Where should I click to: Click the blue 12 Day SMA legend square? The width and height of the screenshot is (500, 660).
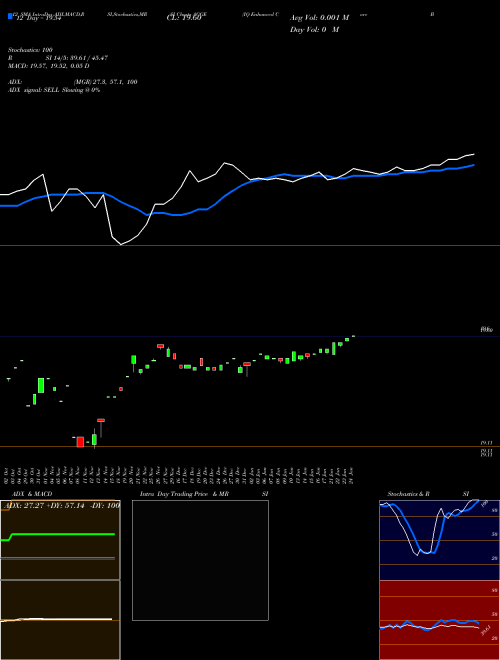click(10, 16)
